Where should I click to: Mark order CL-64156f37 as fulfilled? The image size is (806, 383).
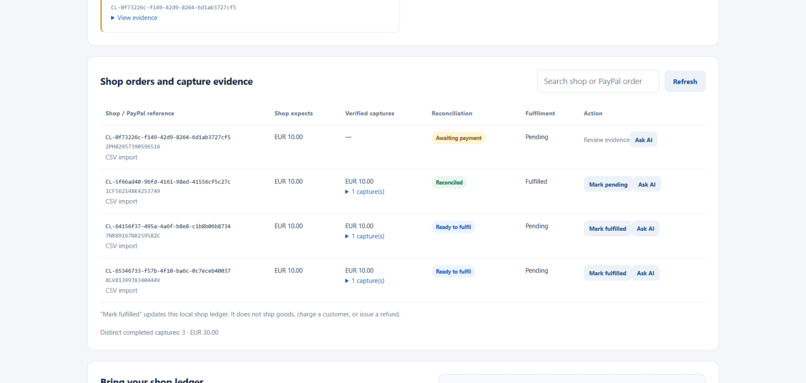[x=608, y=229]
